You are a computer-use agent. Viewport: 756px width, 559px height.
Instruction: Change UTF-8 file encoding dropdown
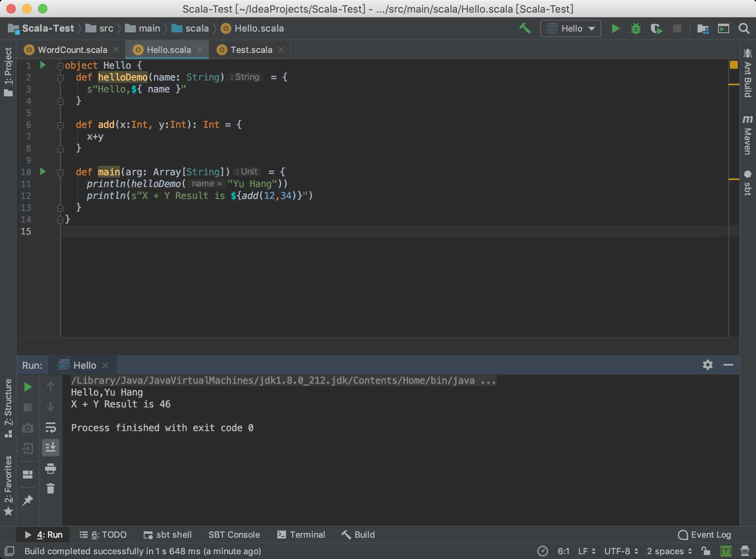click(621, 551)
